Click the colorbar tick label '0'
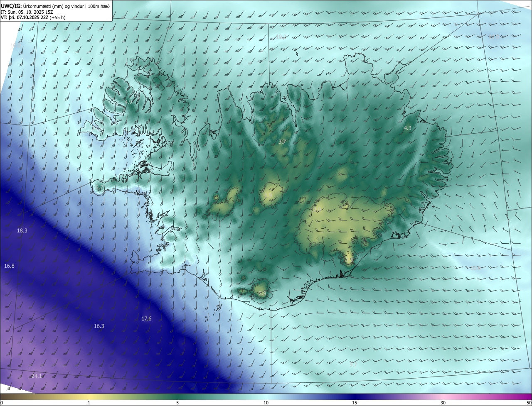This screenshot has height=406, width=532. click(2, 403)
